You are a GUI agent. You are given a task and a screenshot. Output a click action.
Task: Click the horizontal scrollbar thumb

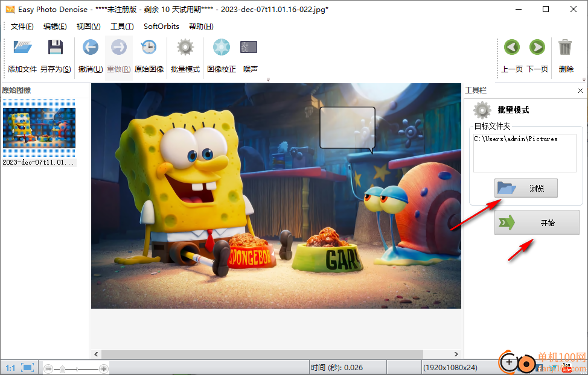coord(262,354)
